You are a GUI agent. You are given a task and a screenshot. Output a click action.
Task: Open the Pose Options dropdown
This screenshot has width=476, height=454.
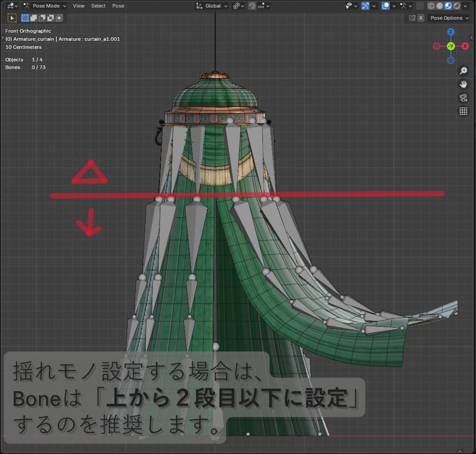coord(448,18)
